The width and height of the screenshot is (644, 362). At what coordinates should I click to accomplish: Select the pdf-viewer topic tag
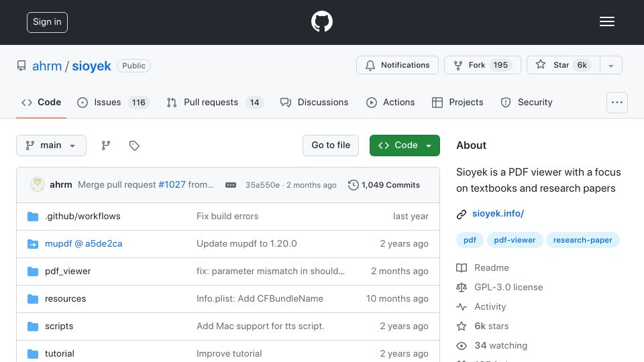[x=515, y=240]
